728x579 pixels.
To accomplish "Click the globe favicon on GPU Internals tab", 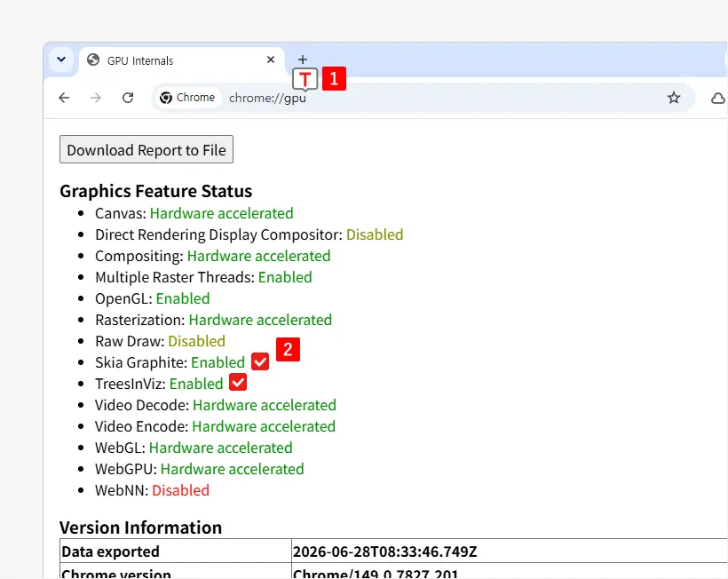I will tap(93, 59).
